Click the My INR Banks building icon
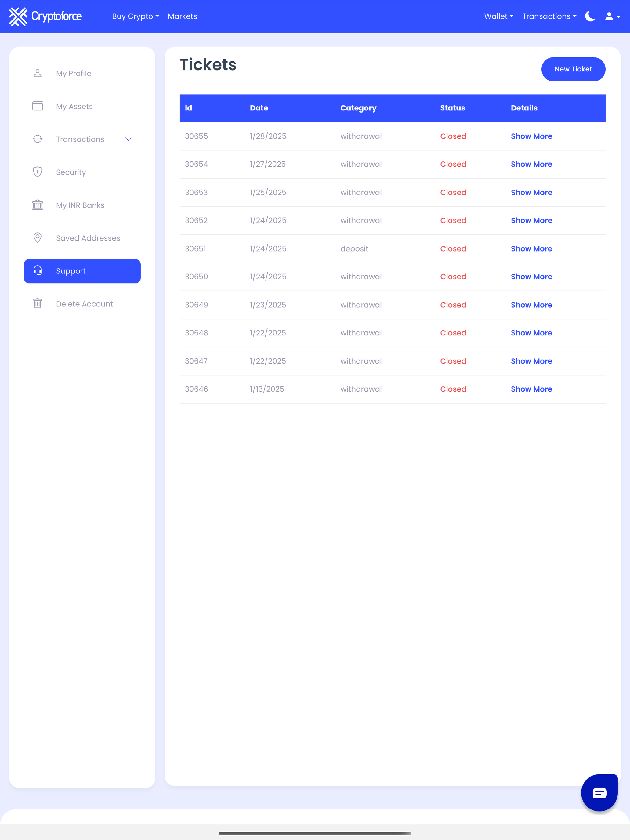Image resolution: width=630 pixels, height=840 pixels. tap(37, 205)
